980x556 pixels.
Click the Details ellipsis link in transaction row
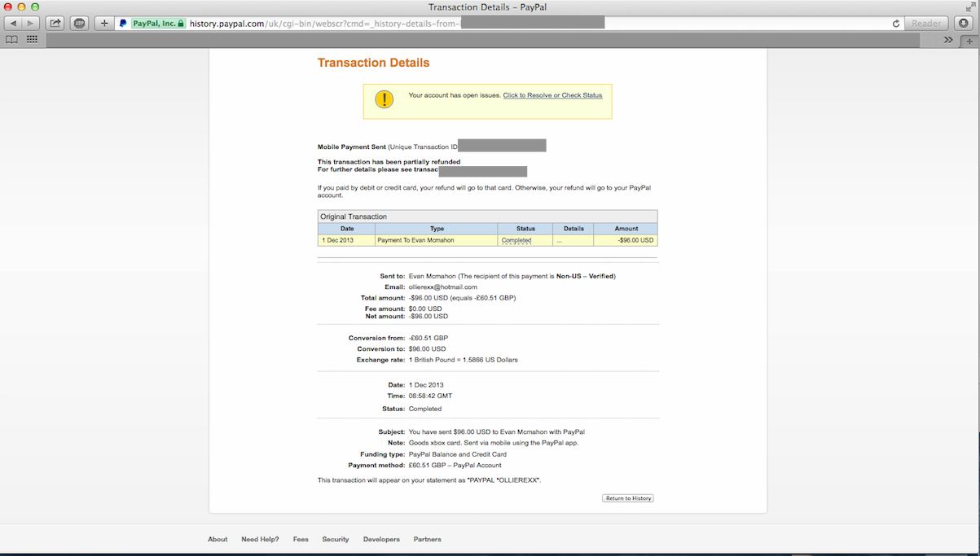(559, 240)
